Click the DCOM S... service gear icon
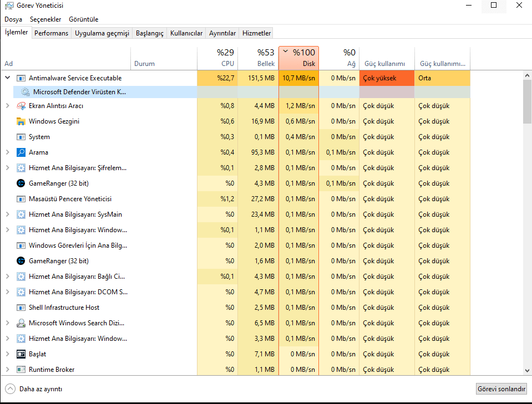The width and height of the screenshot is (532, 404). coord(21,292)
